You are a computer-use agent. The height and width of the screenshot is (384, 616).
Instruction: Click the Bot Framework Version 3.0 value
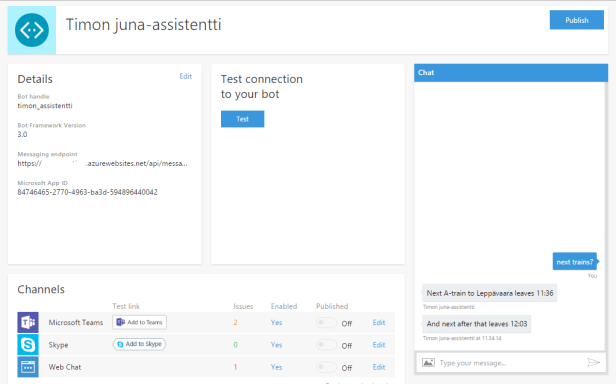coord(22,134)
